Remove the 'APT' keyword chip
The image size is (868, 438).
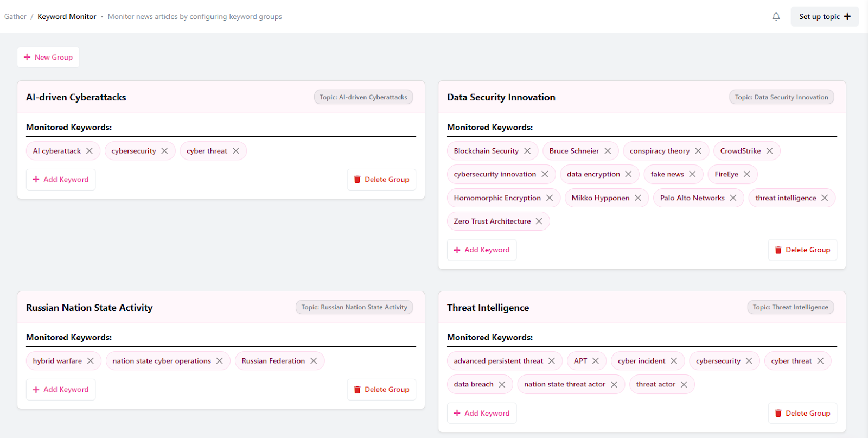point(596,361)
